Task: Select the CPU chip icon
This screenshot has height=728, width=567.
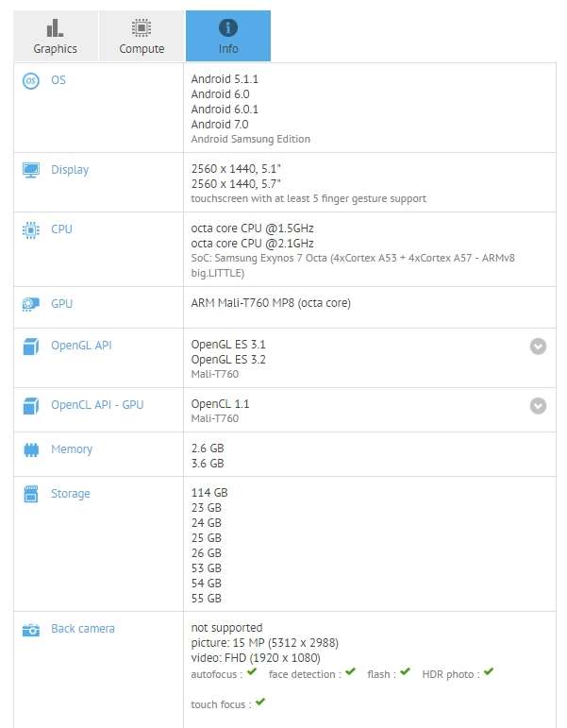Action: (x=30, y=229)
